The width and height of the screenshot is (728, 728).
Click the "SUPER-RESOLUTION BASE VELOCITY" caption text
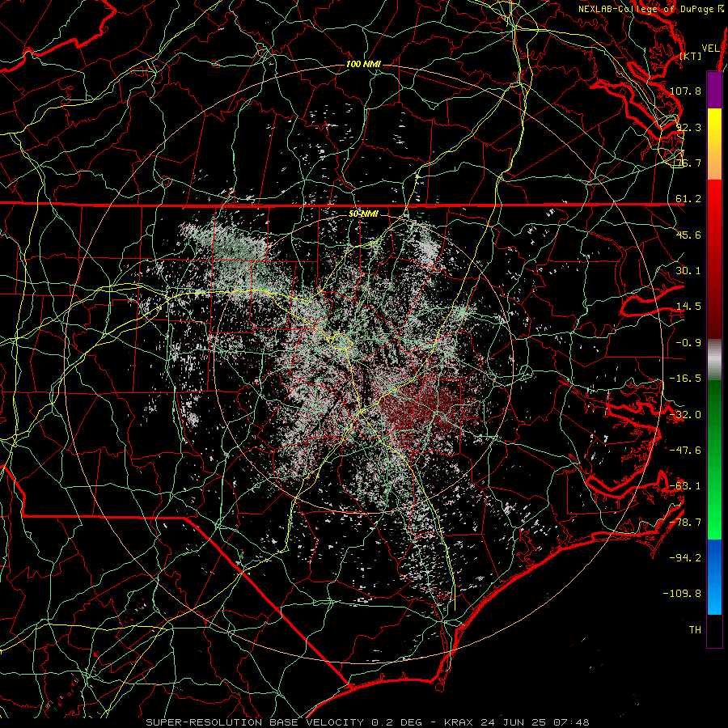point(255,722)
